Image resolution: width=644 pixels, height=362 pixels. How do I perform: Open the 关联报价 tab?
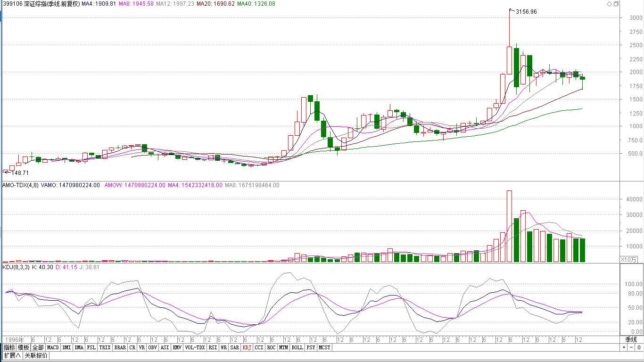click(x=36, y=355)
